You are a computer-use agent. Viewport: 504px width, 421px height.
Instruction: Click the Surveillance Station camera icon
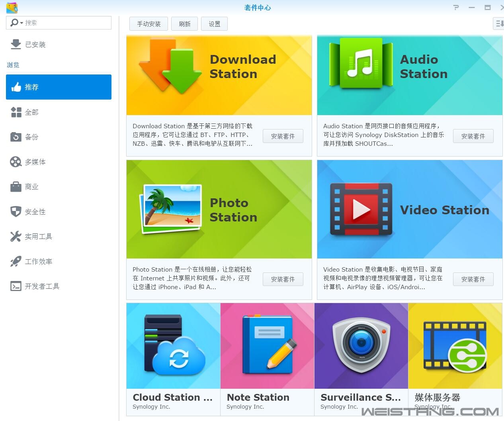[361, 345]
